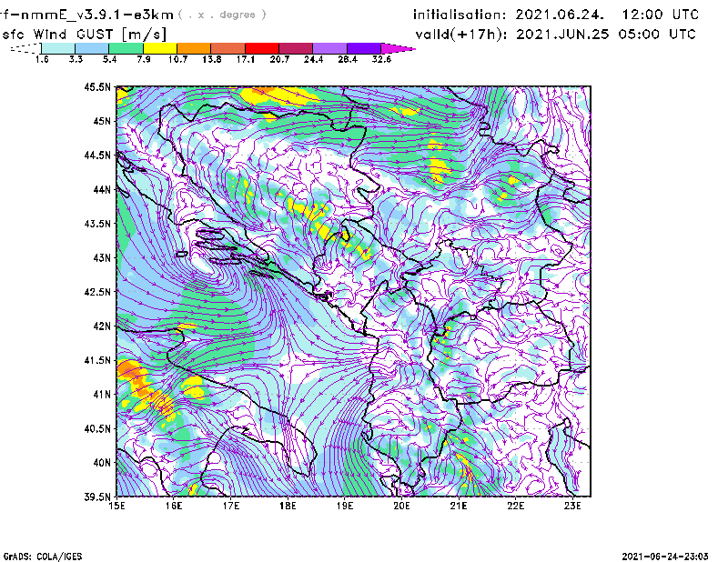Click the 39.5N latitude label
This screenshot has height=562, width=728.
tap(97, 497)
